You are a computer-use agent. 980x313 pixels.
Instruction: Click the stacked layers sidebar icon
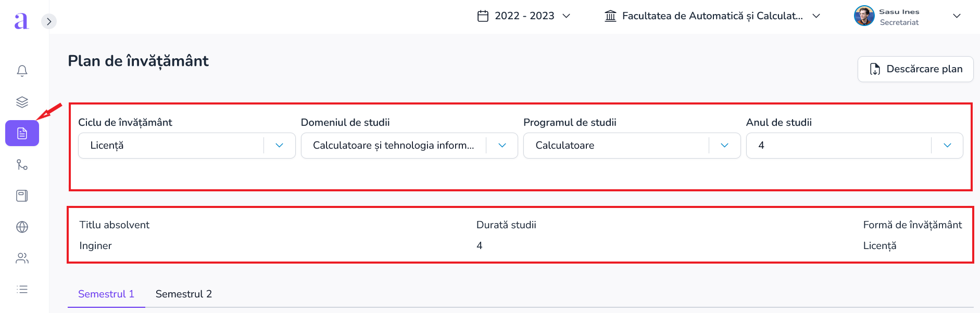click(22, 102)
